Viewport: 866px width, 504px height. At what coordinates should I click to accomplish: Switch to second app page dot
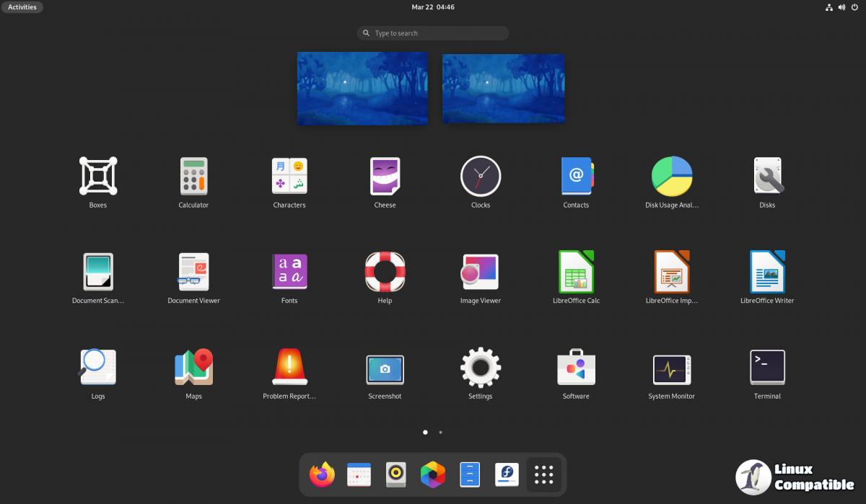[441, 433]
